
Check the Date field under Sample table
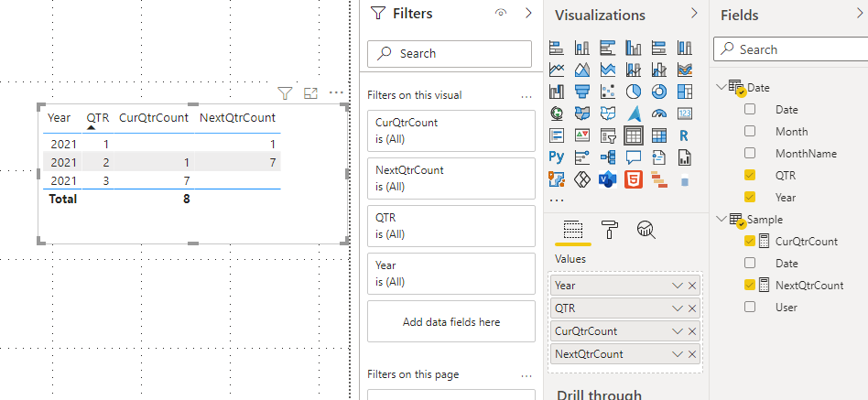click(x=750, y=263)
